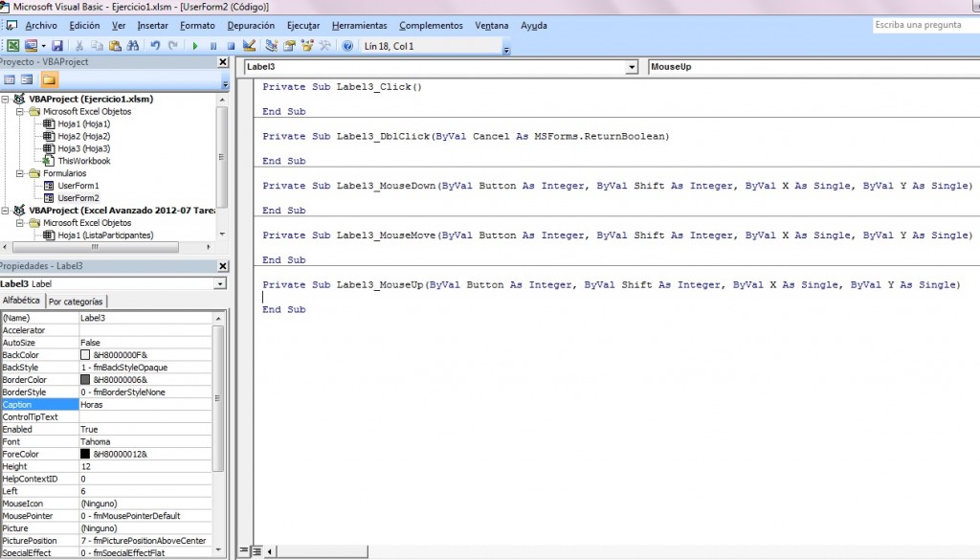Save the workbook with floppy icon

click(x=56, y=46)
